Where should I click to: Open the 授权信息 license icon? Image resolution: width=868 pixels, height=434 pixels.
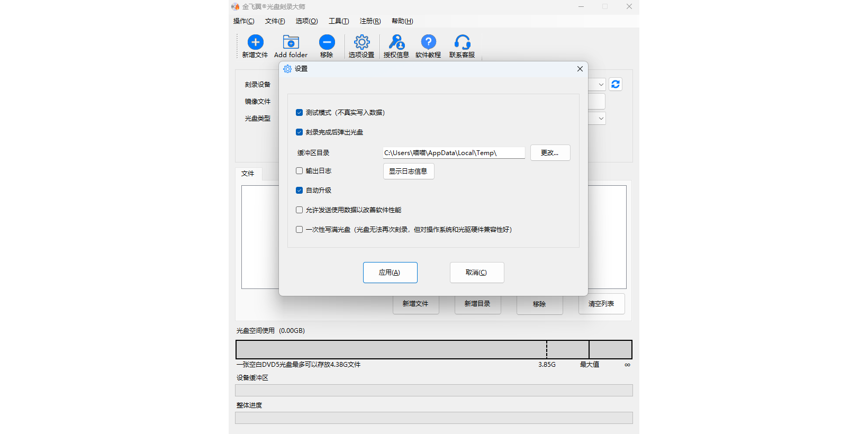click(396, 42)
